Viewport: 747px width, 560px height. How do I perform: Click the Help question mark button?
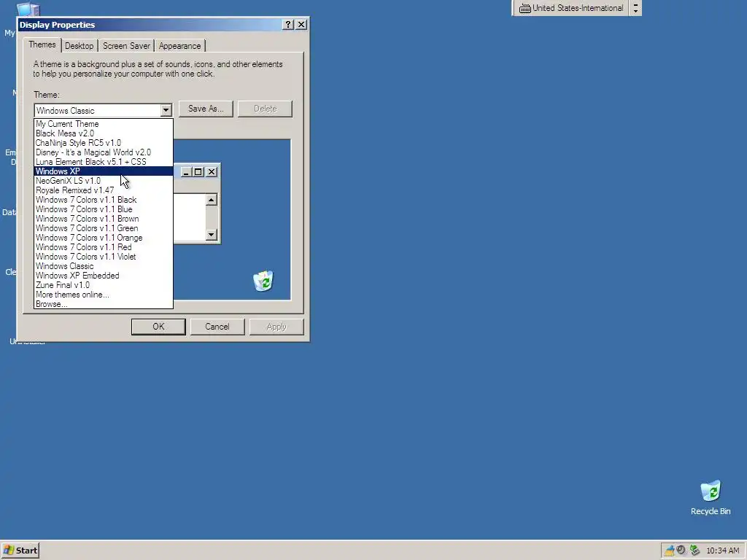pos(287,24)
